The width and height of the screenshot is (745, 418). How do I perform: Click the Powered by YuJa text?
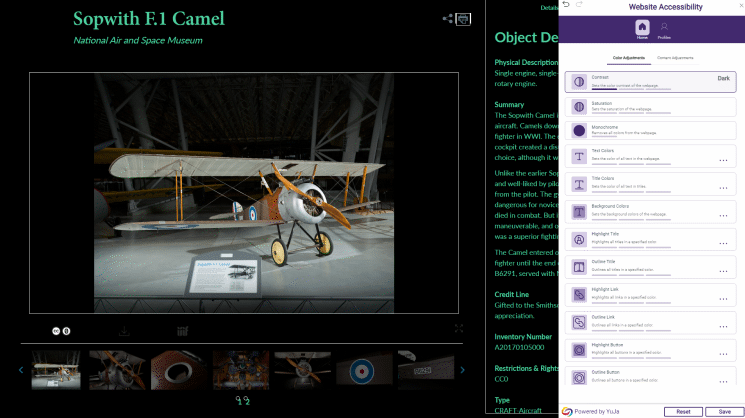tap(597, 412)
